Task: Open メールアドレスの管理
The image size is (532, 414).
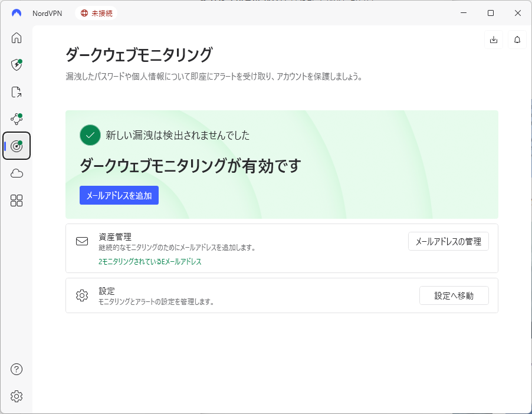Action: (448, 241)
